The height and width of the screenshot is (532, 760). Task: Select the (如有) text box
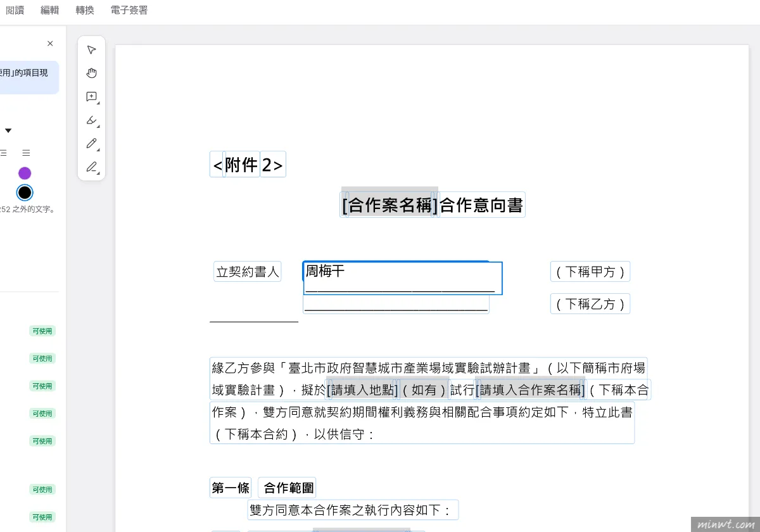coord(424,390)
